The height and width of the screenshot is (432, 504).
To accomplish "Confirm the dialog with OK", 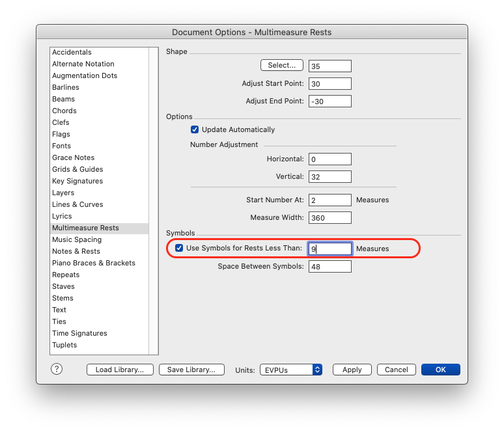I will tap(440, 370).
